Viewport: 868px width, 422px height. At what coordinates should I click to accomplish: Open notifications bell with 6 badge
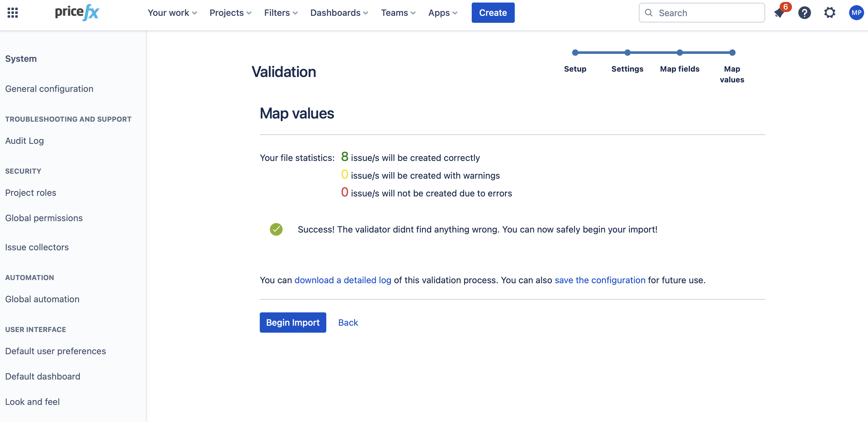779,13
